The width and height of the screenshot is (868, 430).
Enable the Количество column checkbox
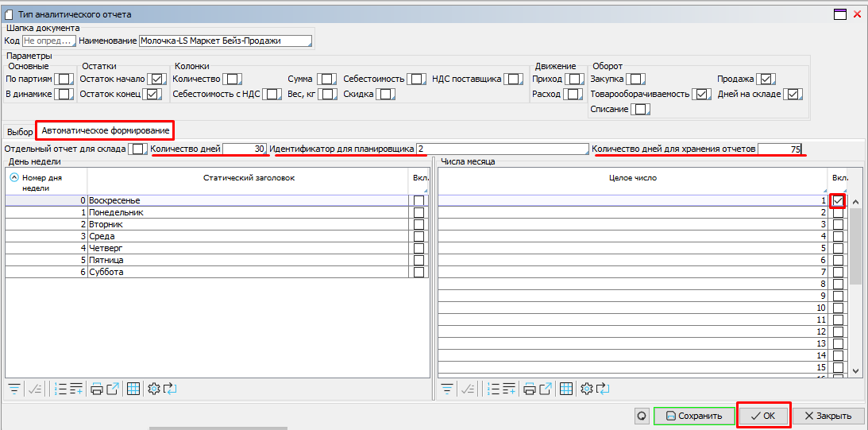[x=231, y=79]
